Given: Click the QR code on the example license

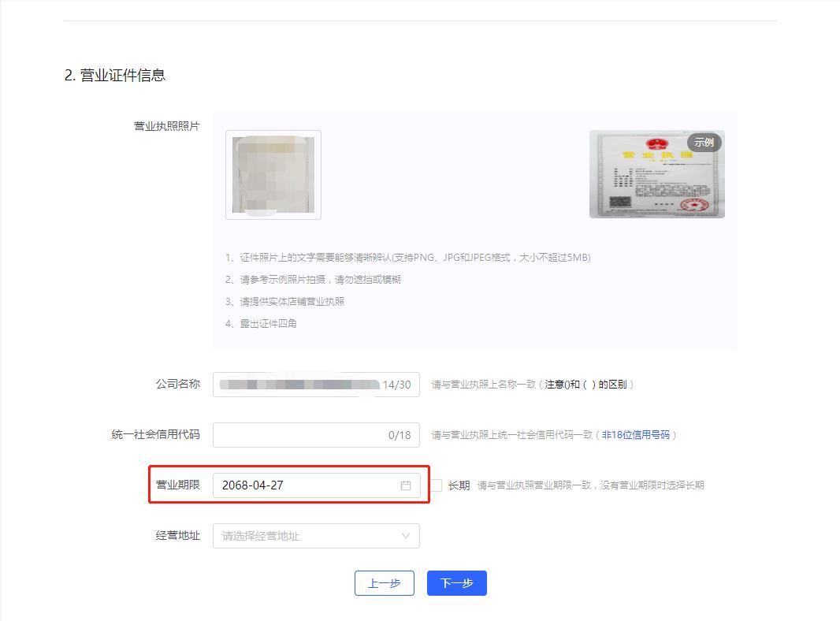Looking at the screenshot, I should 622,200.
